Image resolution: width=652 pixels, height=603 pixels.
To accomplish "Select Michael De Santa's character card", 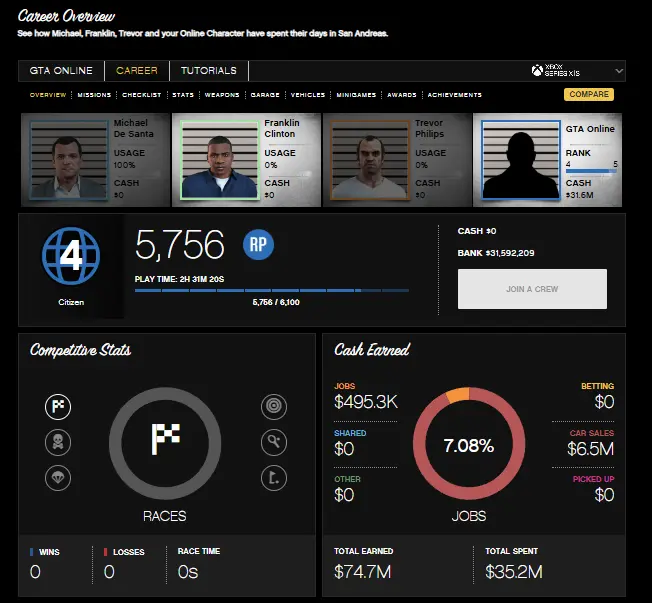I will coord(95,160).
